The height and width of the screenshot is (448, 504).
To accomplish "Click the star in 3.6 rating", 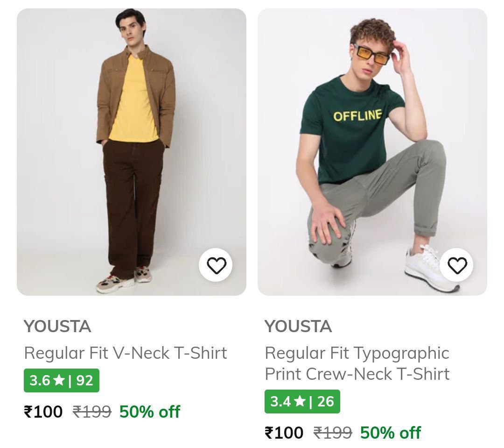I will [x=59, y=380].
